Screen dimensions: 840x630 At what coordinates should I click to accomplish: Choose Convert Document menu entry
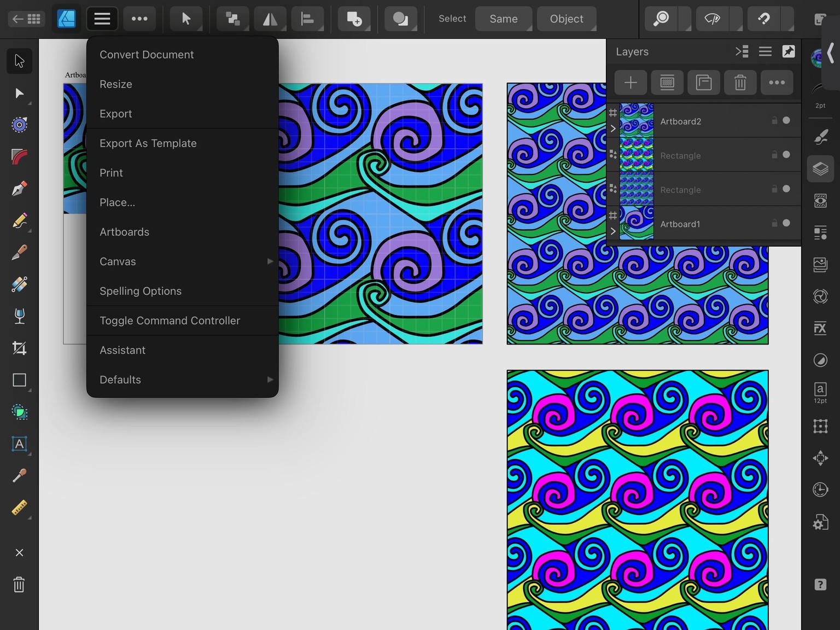[x=183, y=55]
